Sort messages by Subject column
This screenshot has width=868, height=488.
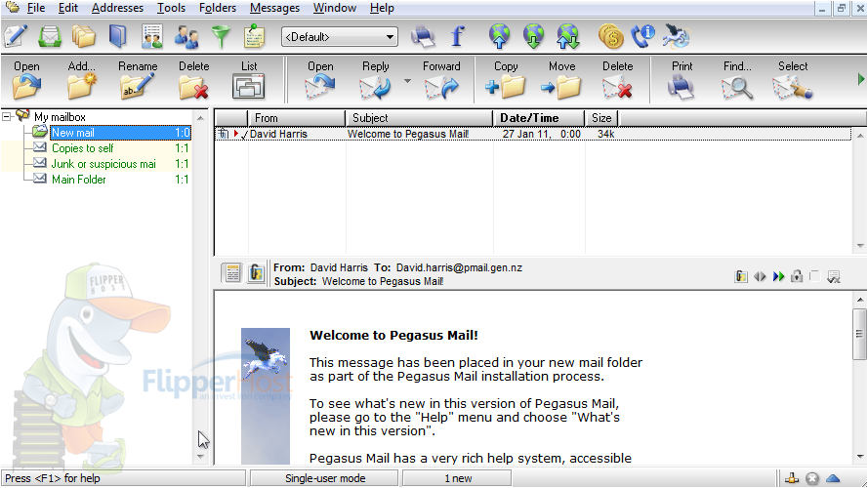point(419,118)
